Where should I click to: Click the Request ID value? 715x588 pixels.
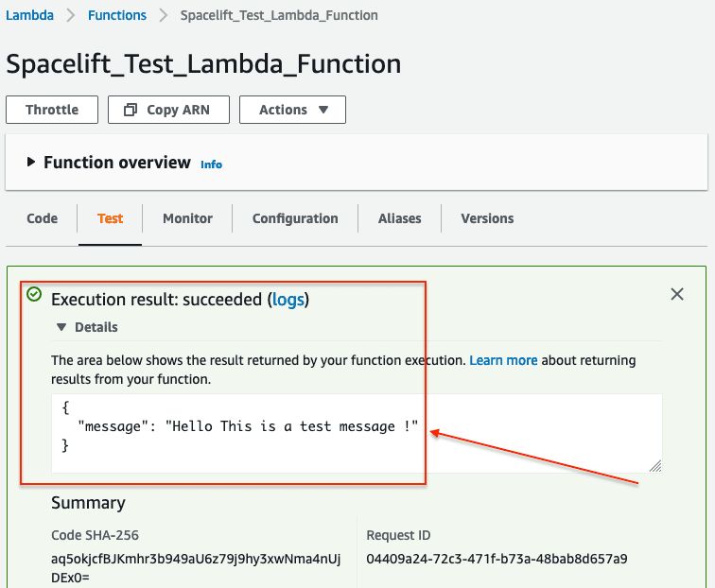[497, 559]
